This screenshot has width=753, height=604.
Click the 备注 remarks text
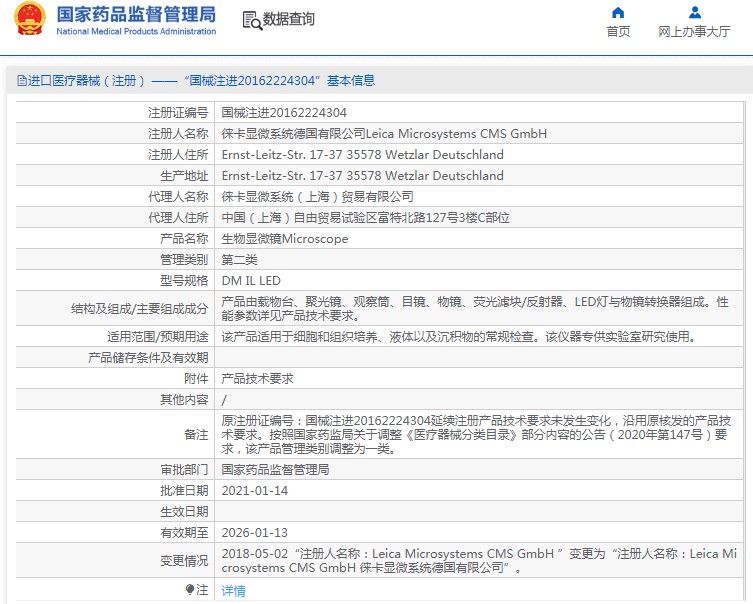point(476,435)
